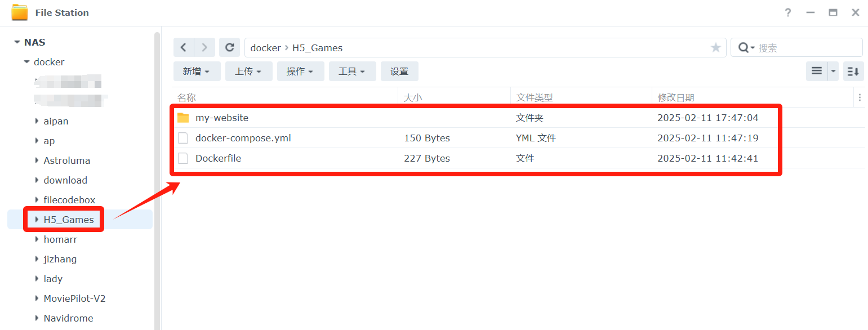Click the forward navigation arrow
868x330 pixels.
204,48
